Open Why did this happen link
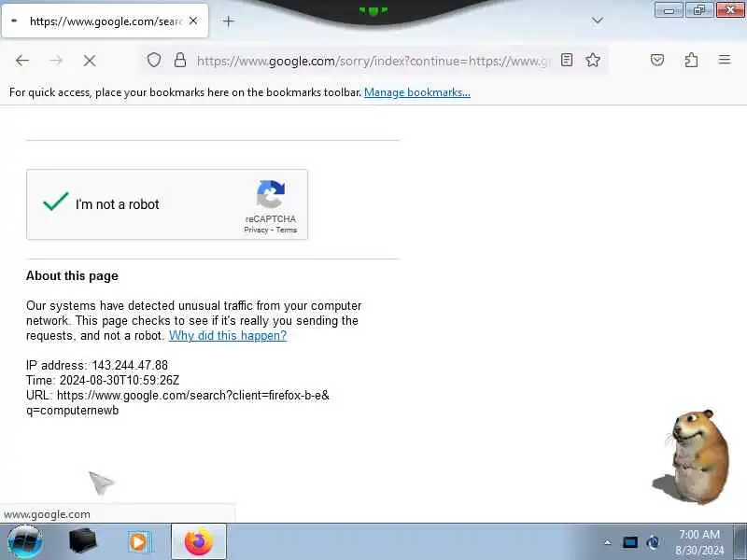Image resolution: width=747 pixels, height=560 pixels. tap(228, 336)
